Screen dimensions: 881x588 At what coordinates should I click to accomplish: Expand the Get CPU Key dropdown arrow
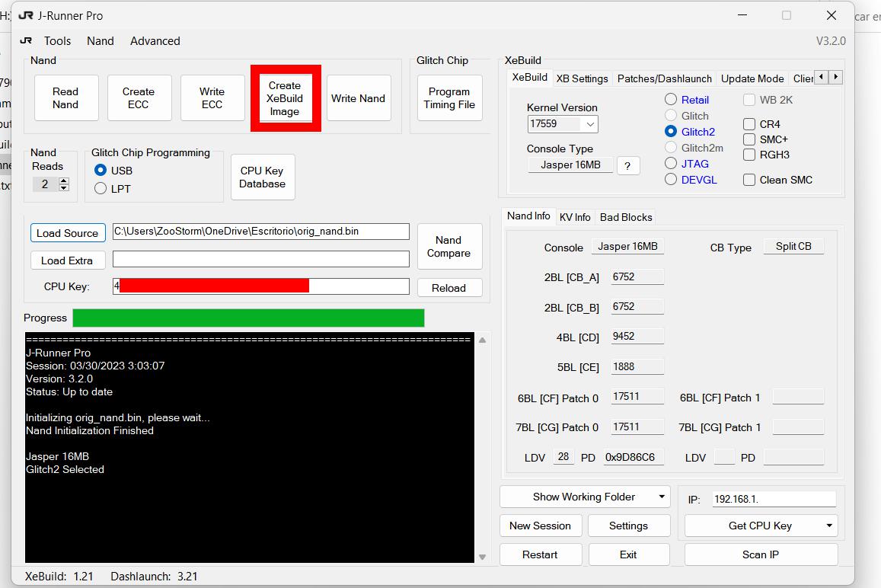pos(829,526)
